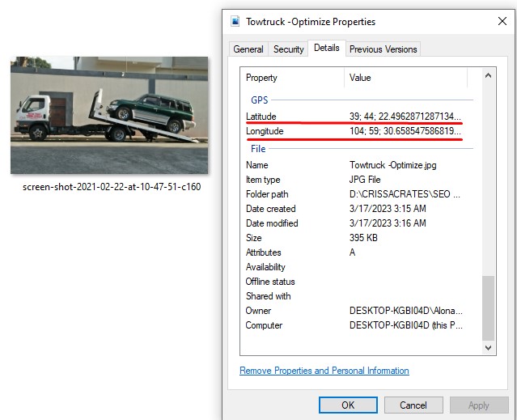Click the GPS section heading
Image resolution: width=517 pixels, height=420 pixels.
click(260, 100)
